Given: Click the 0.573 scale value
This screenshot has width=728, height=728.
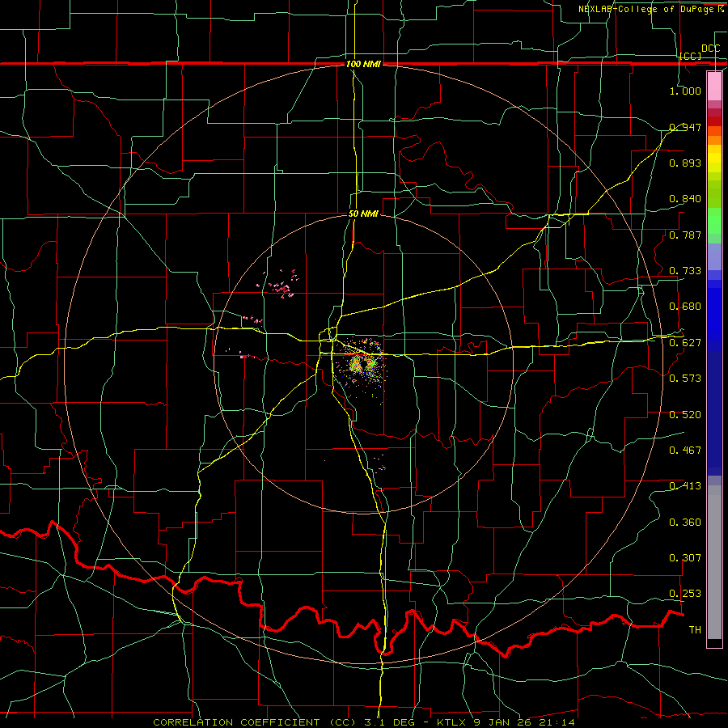Looking at the screenshot, I should tap(685, 379).
